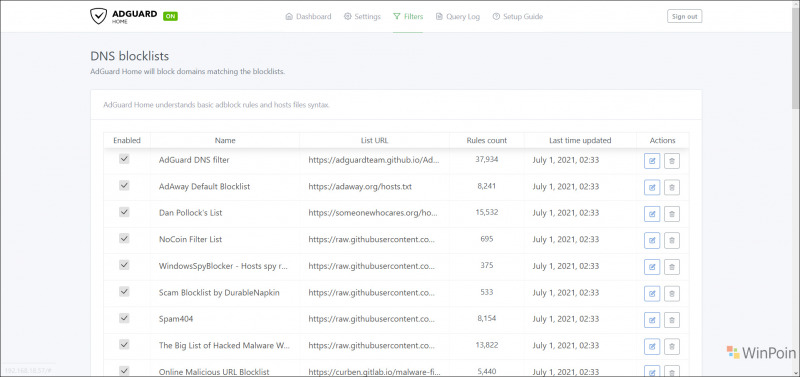Image resolution: width=800 pixels, height=377 pixels.
Task: Disable the AdGuard DNS filter checkbox
Action: pyautogui.click(x=124, y=159)
